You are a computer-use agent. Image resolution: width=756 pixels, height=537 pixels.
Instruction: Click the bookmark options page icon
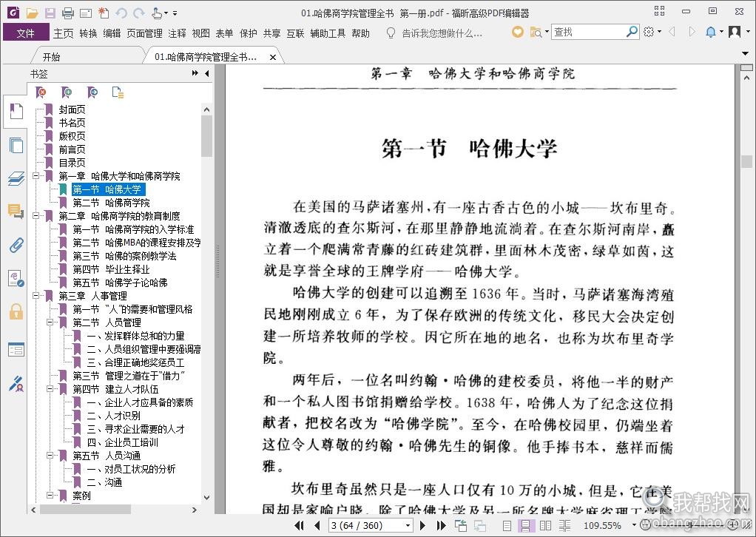[118, 92]
